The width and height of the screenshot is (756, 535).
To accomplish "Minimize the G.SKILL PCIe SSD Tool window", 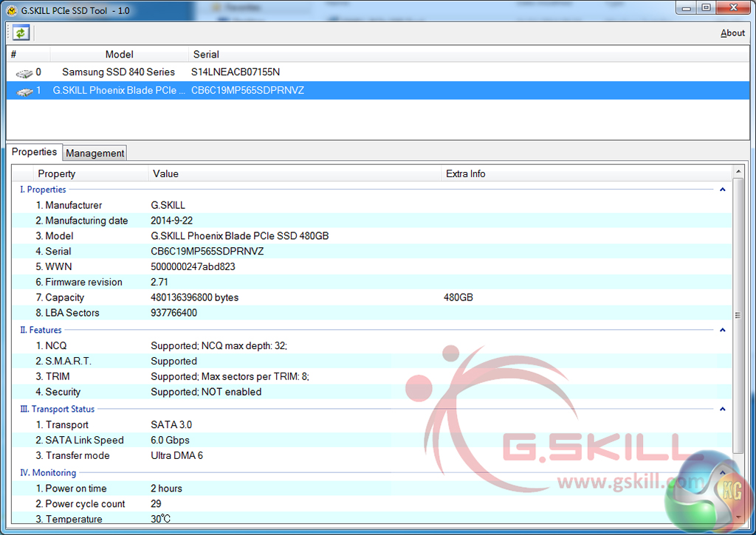I will tap(686, 8).
